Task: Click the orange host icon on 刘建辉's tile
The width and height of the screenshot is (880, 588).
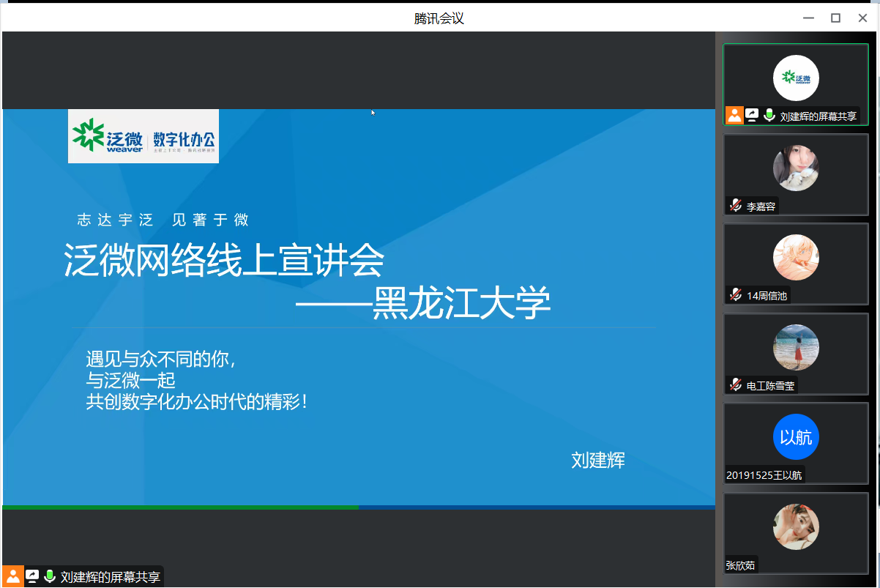Action: tap(734, 116)
